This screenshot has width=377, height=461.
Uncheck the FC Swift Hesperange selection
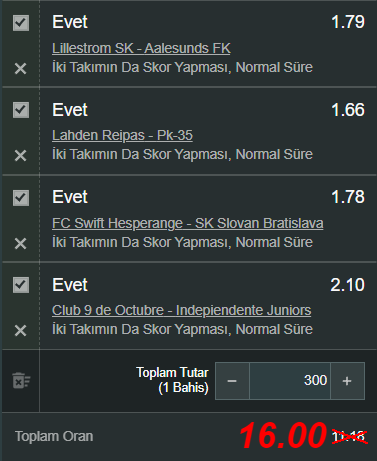21,198
